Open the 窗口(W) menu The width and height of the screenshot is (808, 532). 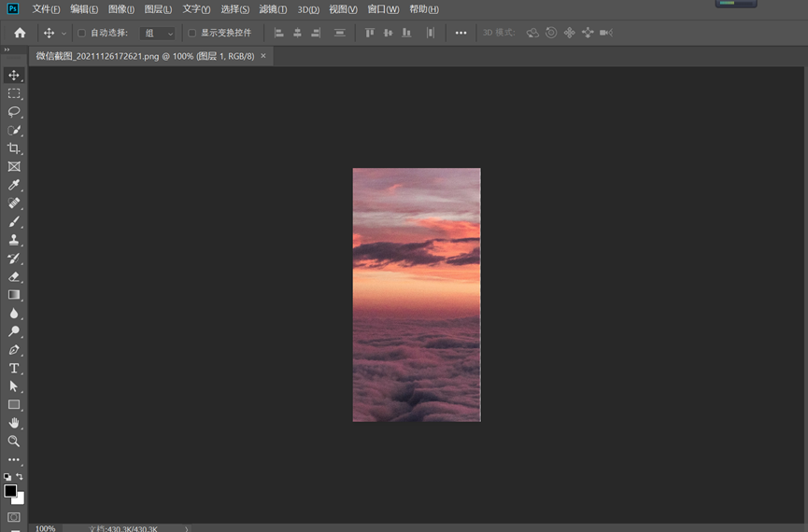coord(383,9)
